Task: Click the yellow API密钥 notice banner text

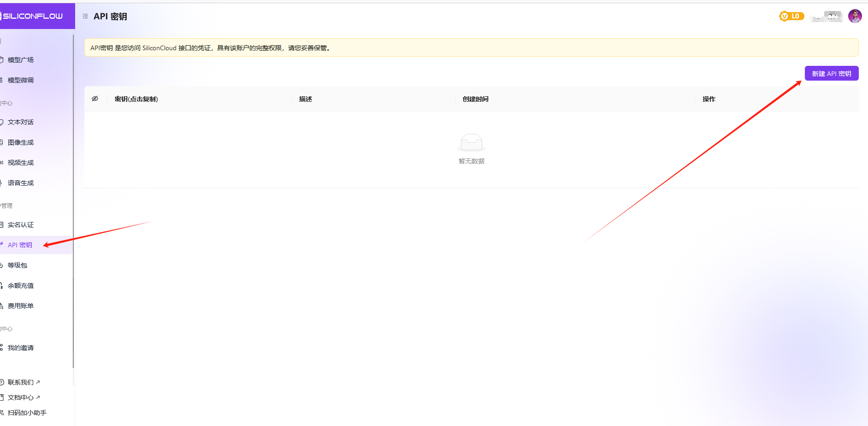Action: click(x=210, y=48)
